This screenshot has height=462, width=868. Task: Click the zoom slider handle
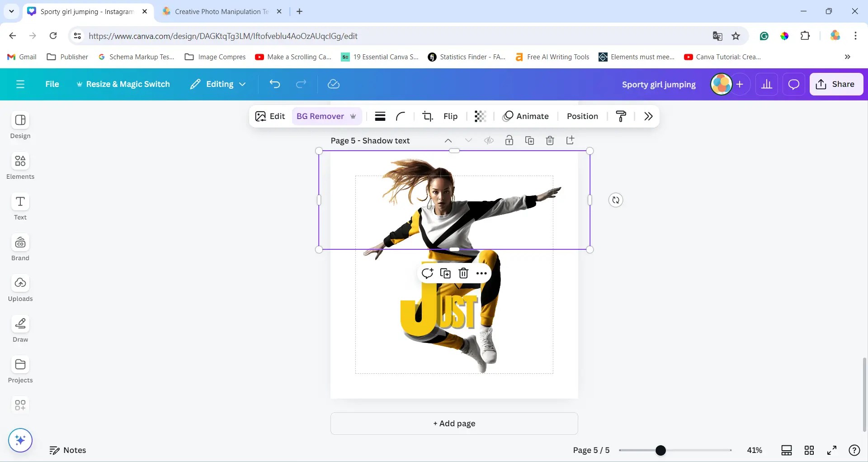660,450
